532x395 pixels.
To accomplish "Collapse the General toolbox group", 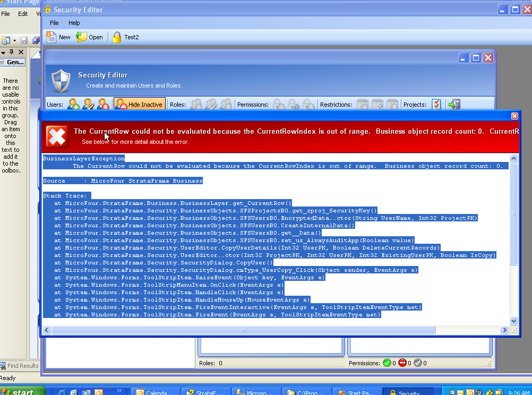I will [x=3, y=62].
